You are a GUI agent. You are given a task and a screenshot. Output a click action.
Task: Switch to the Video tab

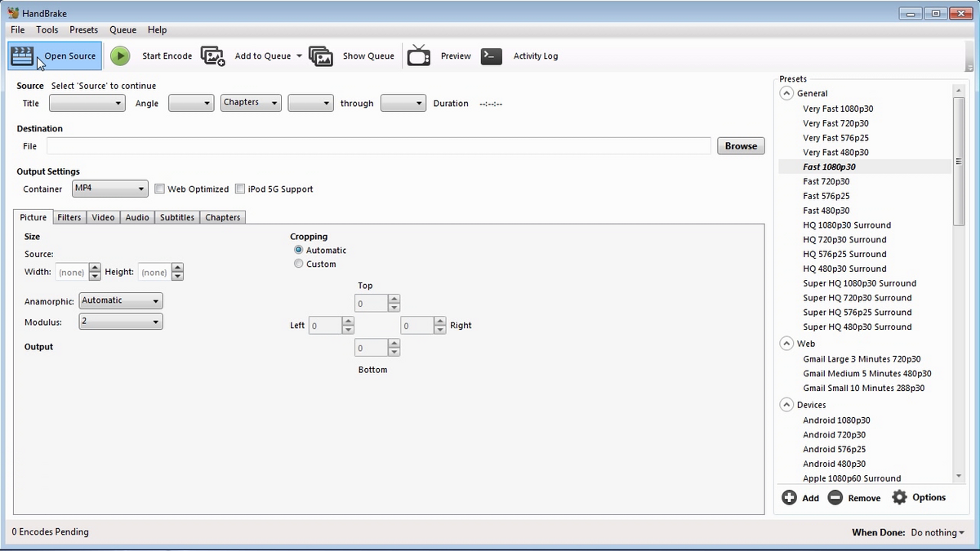click(103, 217)
